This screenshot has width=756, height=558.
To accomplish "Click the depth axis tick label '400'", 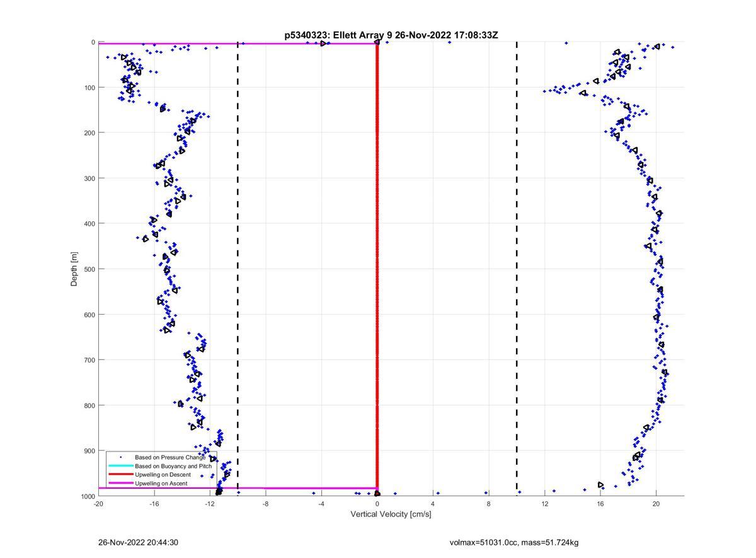I will [89, 224].
